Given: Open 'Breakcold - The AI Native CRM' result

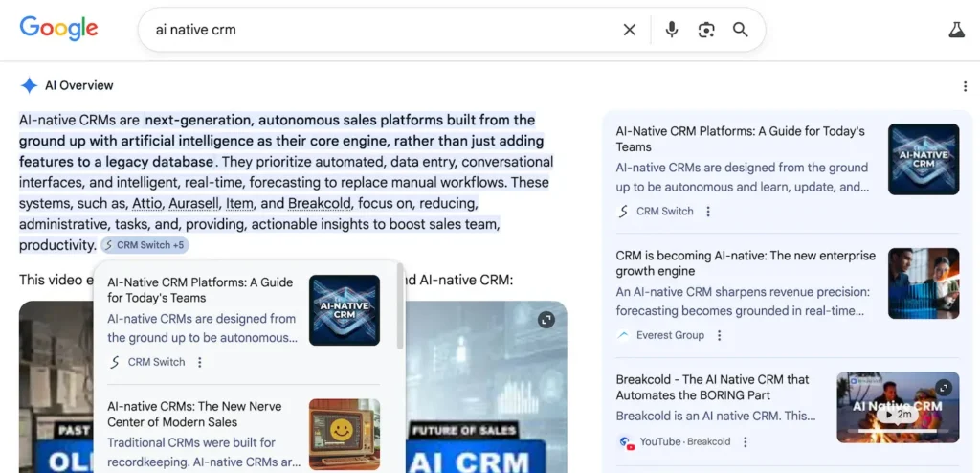Looking at the screenshot, I should click(x=712, y=387).
